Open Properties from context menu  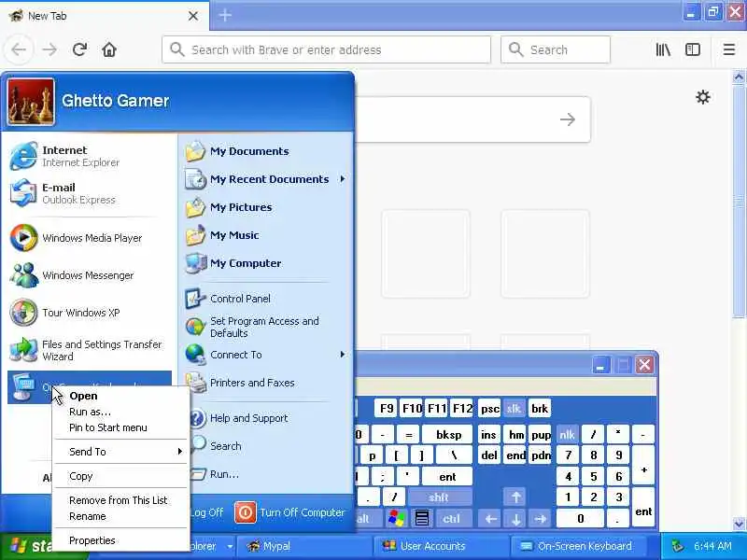click(x=120, y=540)
